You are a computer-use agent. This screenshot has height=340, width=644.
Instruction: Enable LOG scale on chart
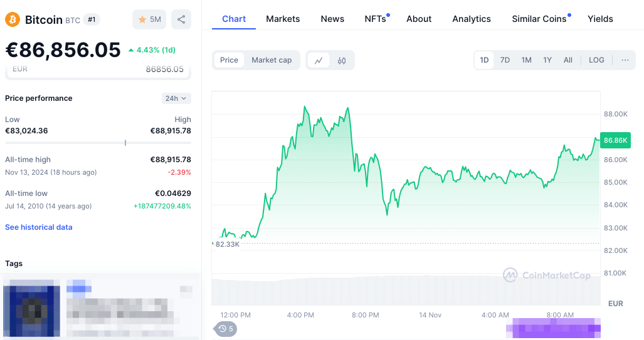pos(596,60)
